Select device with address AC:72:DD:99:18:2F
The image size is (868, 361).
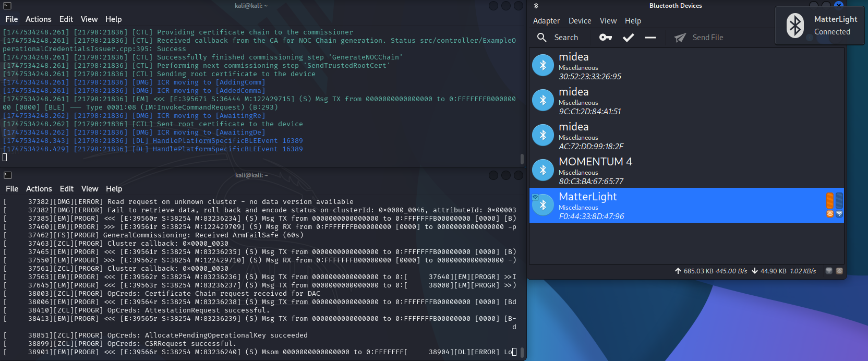686,136
